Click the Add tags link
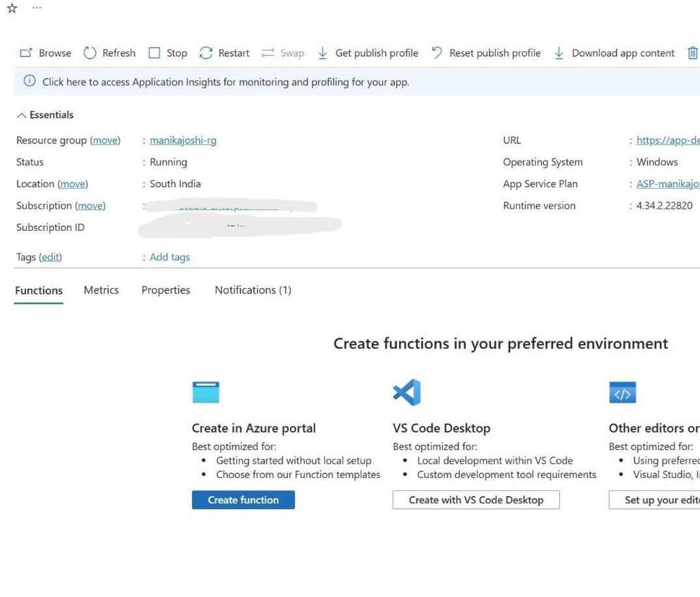This screenshot has width=700, height=597. [x=170, y=257]
